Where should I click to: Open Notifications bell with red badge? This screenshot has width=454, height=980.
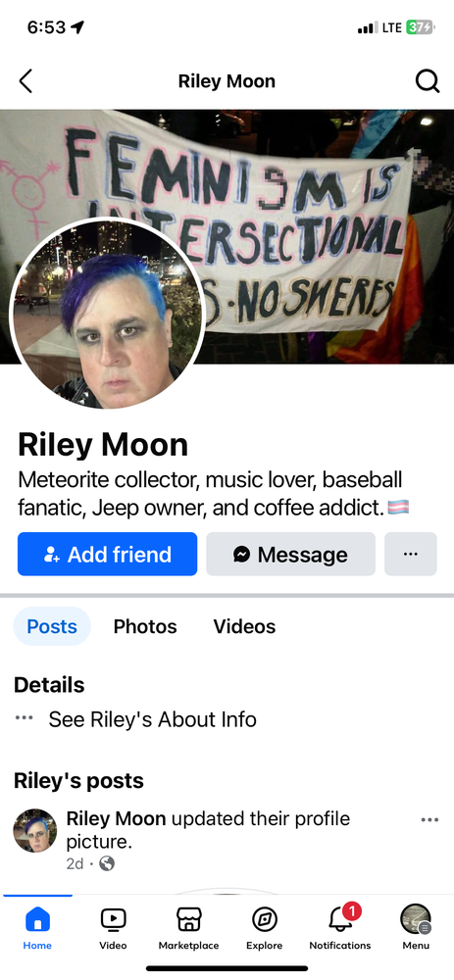point(342,917)
